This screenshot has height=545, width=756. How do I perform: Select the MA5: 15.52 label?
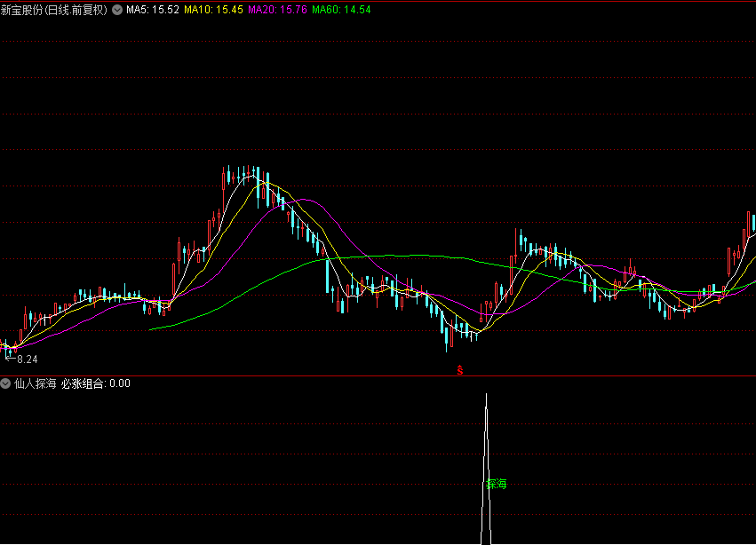(x=153, y=10)
